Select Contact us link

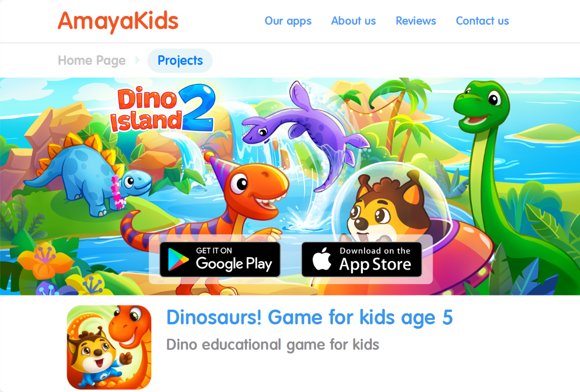pyautogui.click(x=482, y=21)
